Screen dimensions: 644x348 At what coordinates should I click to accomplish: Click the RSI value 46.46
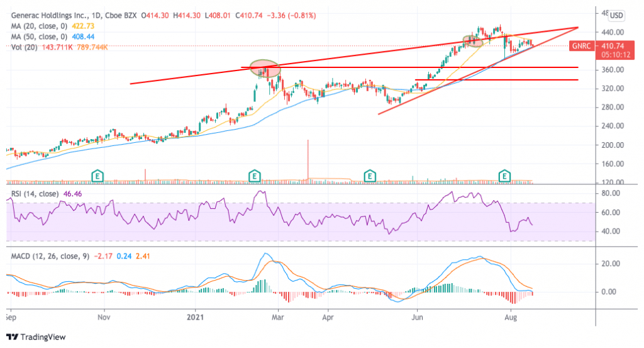tap(73, 194)
